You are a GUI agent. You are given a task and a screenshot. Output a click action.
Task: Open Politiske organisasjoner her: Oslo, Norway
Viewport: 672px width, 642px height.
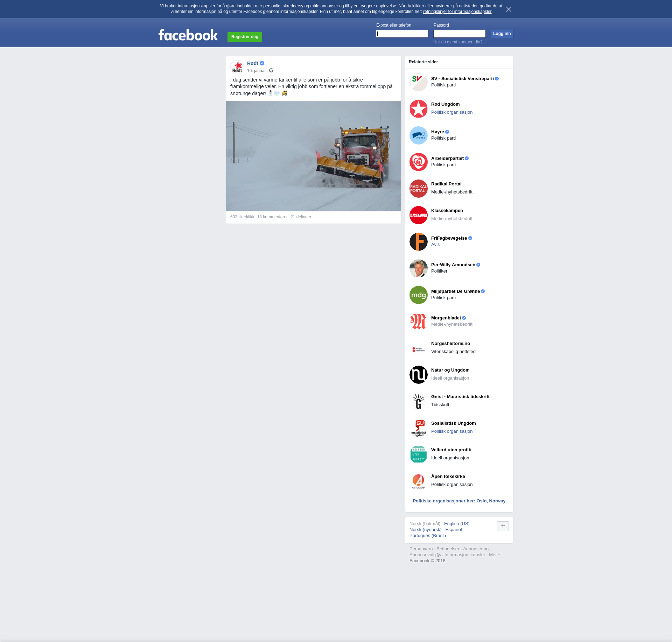(459, 501)
